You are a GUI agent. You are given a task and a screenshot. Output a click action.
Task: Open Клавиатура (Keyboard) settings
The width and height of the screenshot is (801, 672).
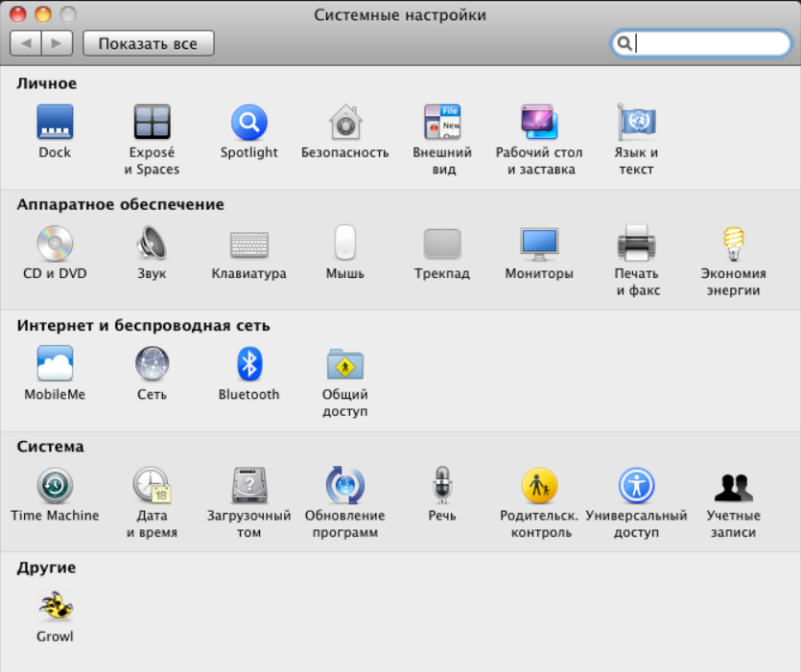pos(248,244)
